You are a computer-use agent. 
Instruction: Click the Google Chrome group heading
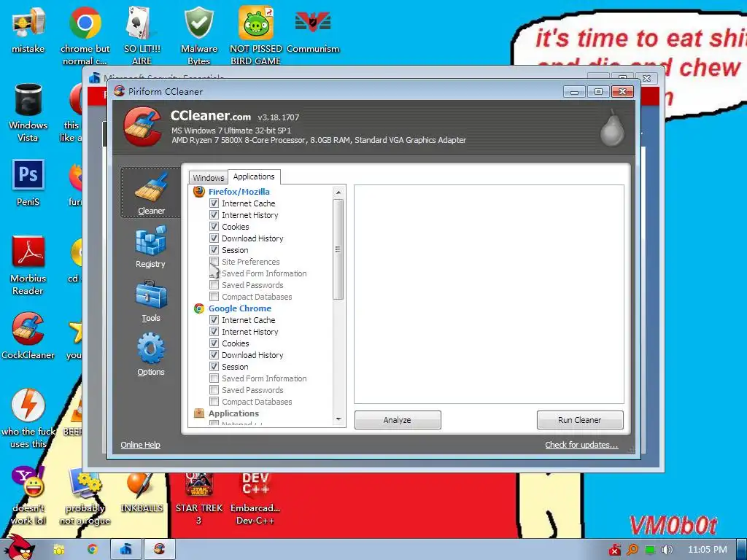pyautogui.click(x=239, y=308)
